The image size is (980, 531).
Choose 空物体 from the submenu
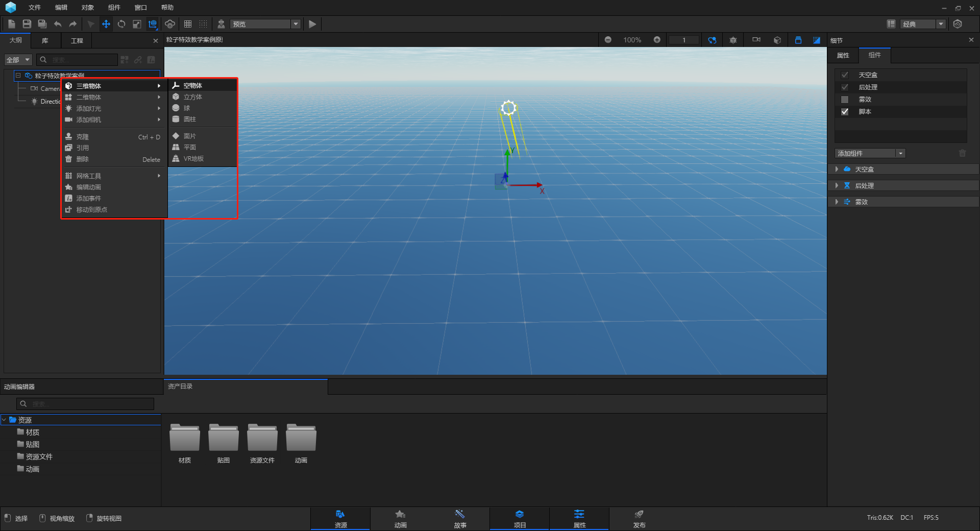203,85
